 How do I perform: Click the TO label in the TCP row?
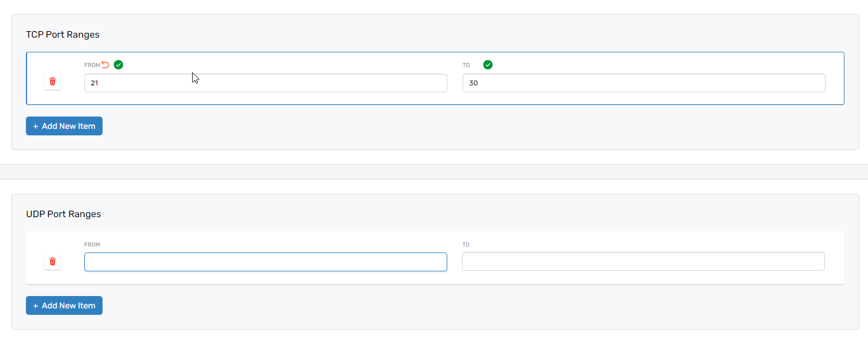tap(466, 65)
